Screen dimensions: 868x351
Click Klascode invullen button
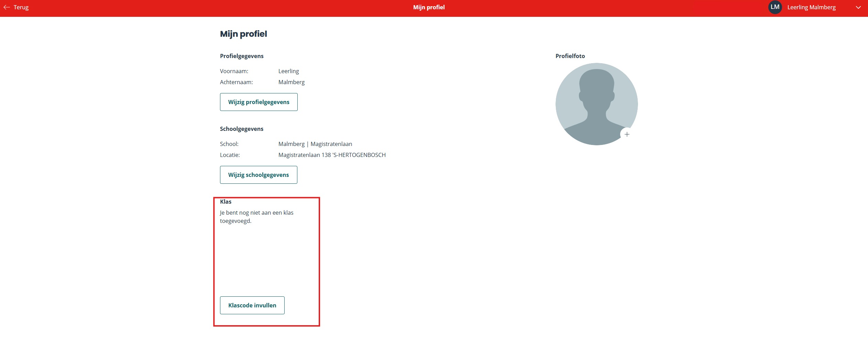point(252,305)
